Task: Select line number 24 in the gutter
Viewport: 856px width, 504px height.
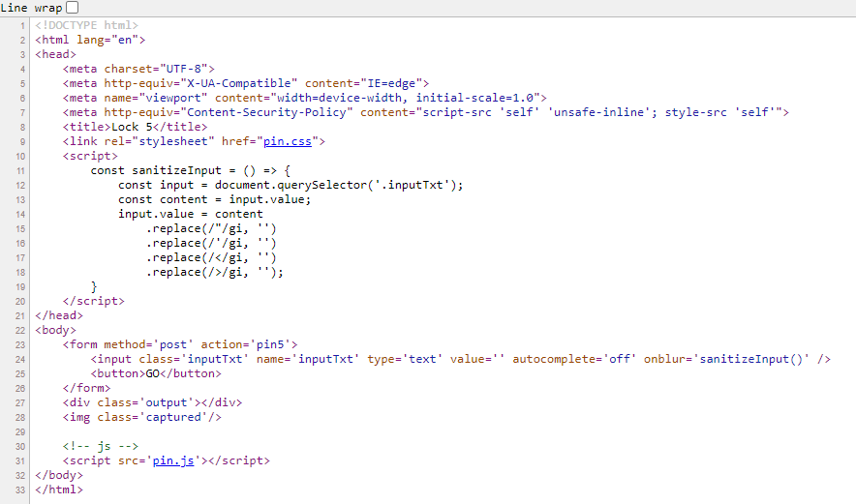Action: click(x=19, y=359)
